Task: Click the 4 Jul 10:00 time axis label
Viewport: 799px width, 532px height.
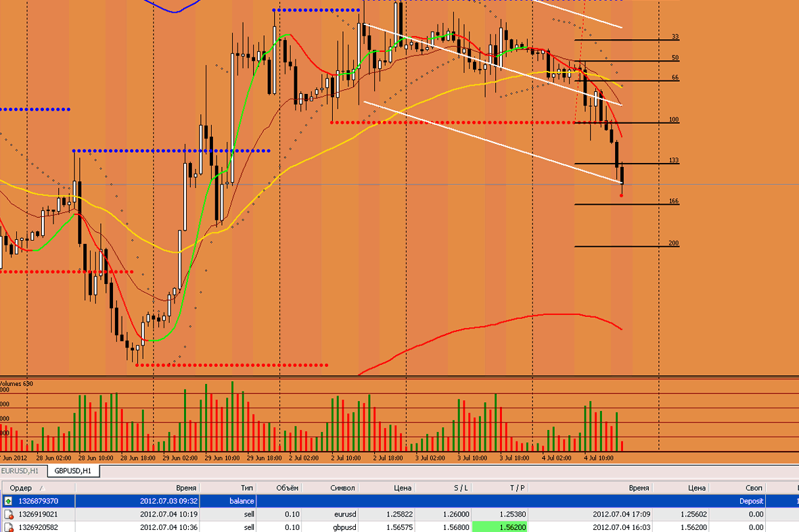Action: pos(598,458)
